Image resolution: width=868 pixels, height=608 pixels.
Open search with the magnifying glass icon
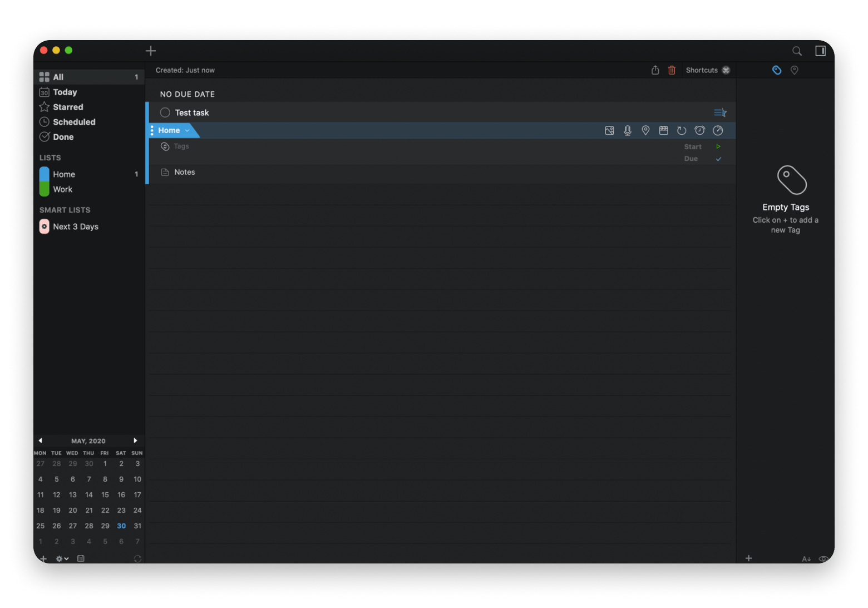click(x=797, y=51)
